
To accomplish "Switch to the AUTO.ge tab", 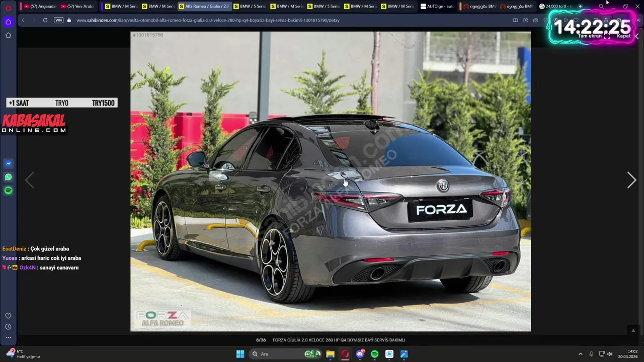I will (437, 7).
